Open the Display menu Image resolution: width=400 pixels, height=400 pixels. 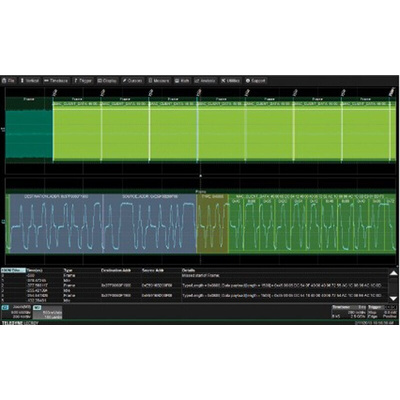click(x=107, y=81)
